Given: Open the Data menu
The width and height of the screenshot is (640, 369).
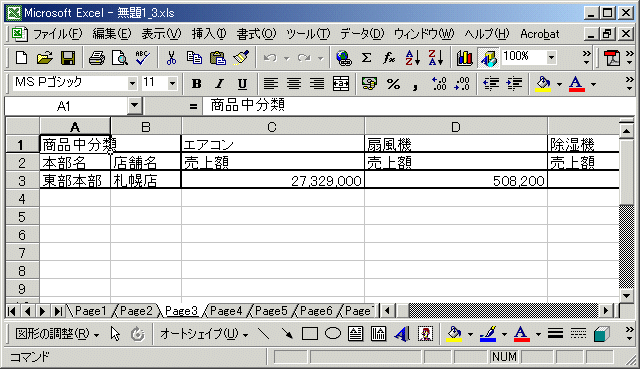Looking at the screenshot, I should pyautogui.click(x=362, y=34).
